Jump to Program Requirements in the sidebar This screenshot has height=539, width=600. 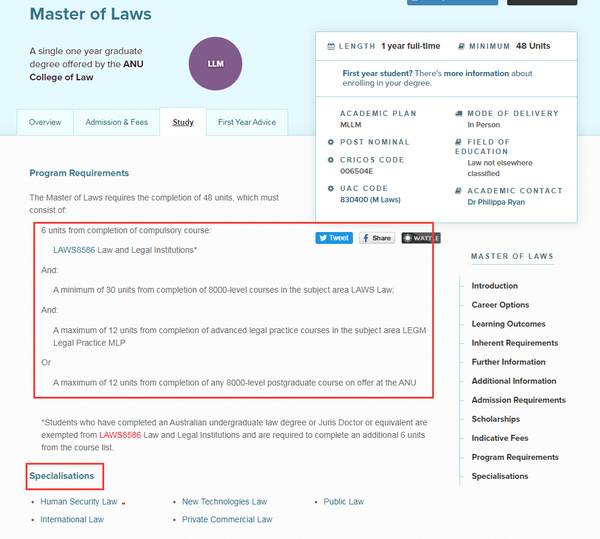coord(515,457)
